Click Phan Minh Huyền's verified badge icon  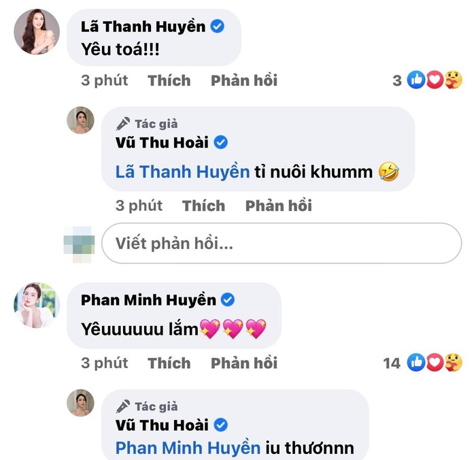pyautogui.click(x=227, y=300)
